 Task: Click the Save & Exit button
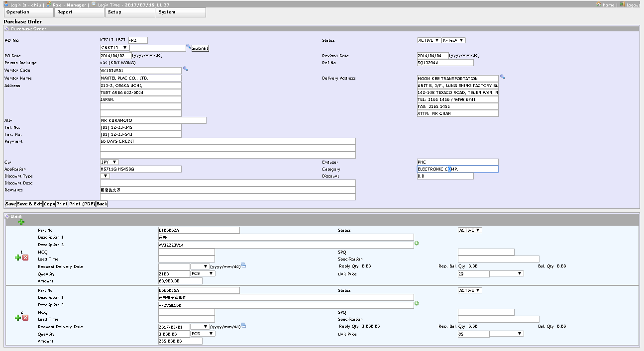pyautogui.click(x=29, y=204)
